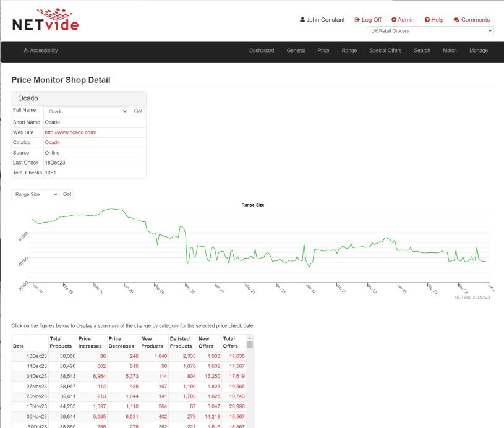The image size is (504, 428).
Task: Click Total Offers 18,567 for 06Nov23
Action: coord(237,417)
